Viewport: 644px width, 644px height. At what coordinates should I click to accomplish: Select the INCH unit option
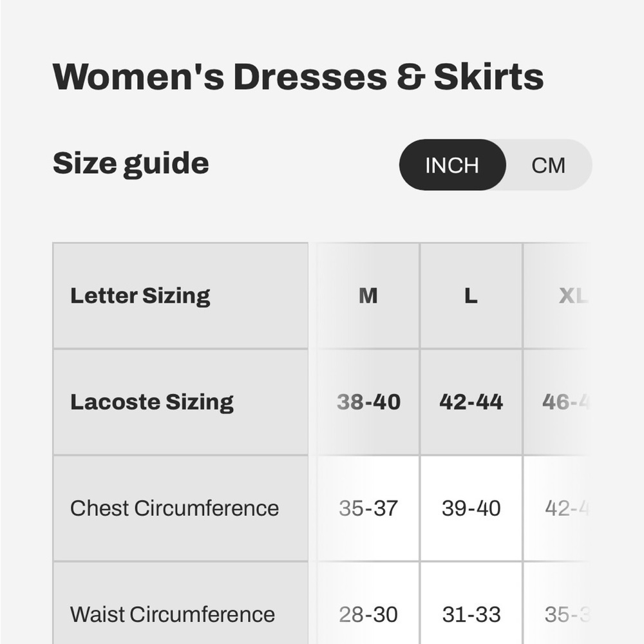point(452,165)
